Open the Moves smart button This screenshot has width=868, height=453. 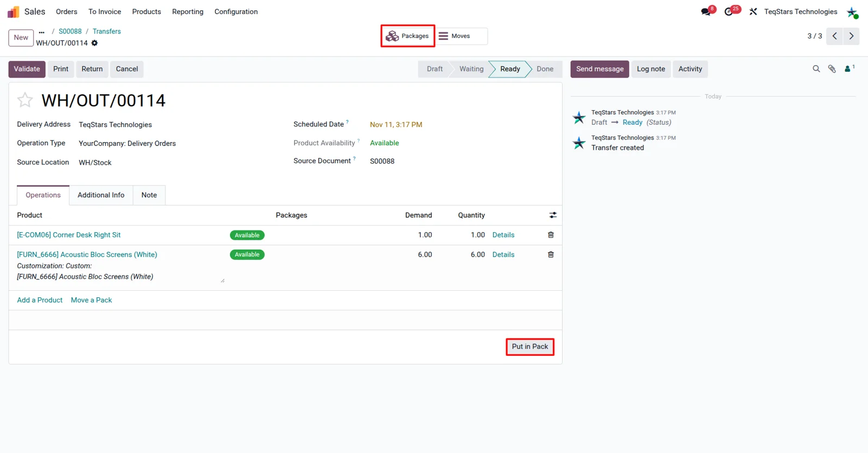(x=461, y=36)
